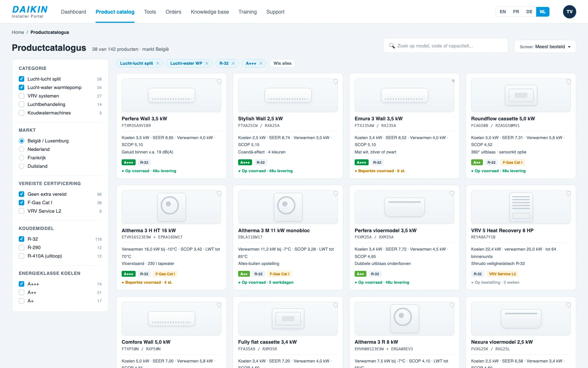Switch to Knowledge base

(x=210, y=12)
